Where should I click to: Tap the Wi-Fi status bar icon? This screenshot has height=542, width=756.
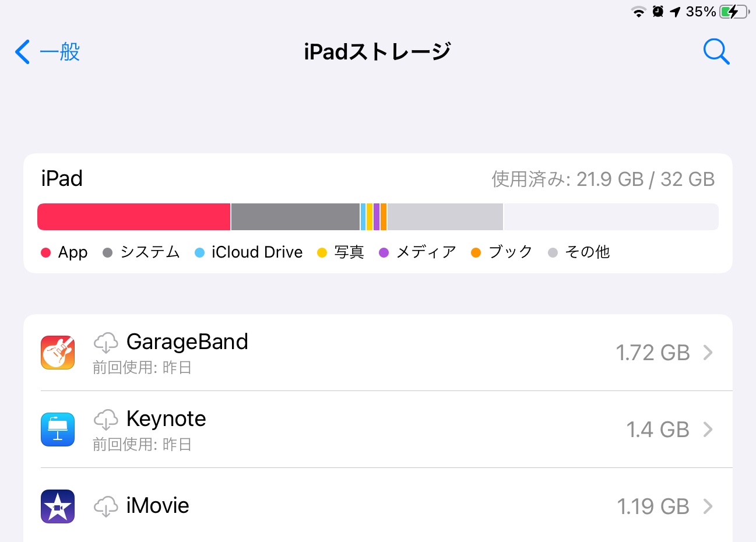(x=639, y=12)
